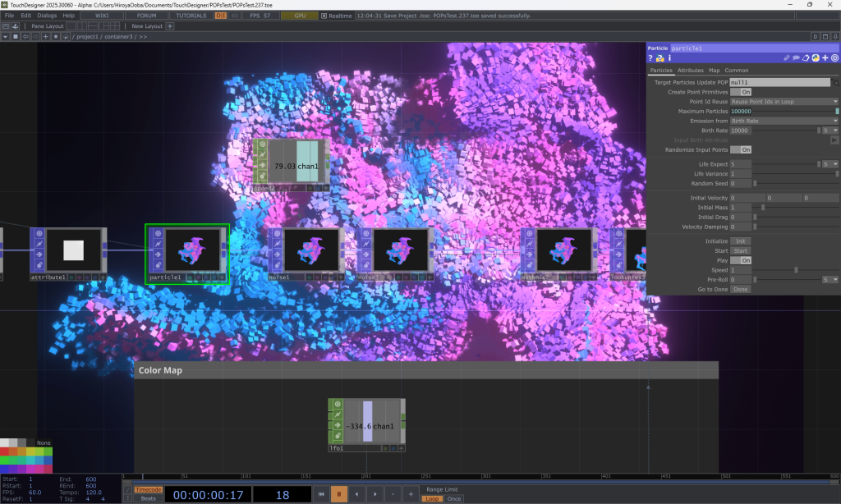This screenshot has width=841, height=504.
Task: Switch to the Attributes parameter tab
Action: tap(690, 71)
